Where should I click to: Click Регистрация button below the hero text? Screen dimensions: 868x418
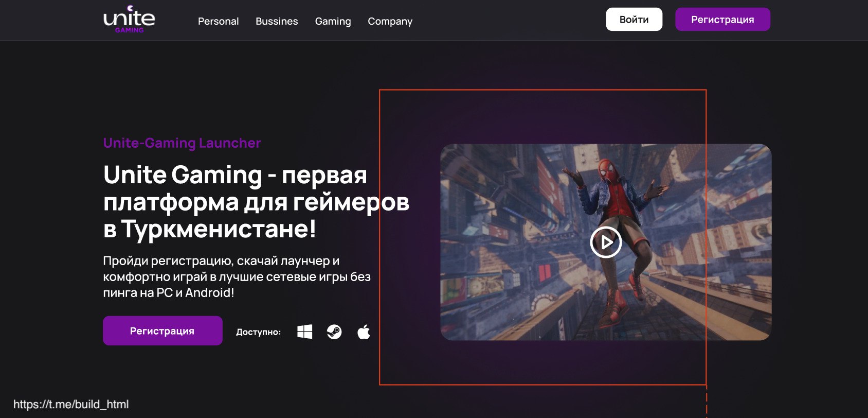(162, 330)
